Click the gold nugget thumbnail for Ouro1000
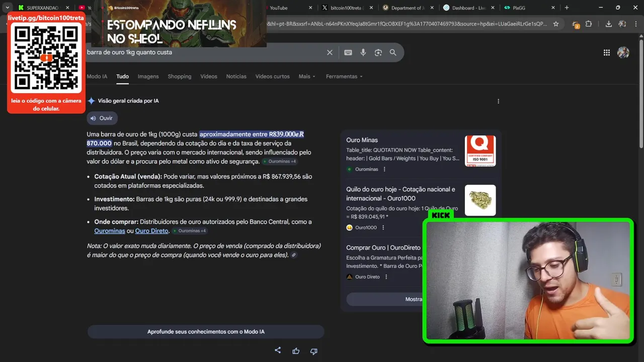Image resolution: width=644 pixels, height=362 pixels. 480,200
